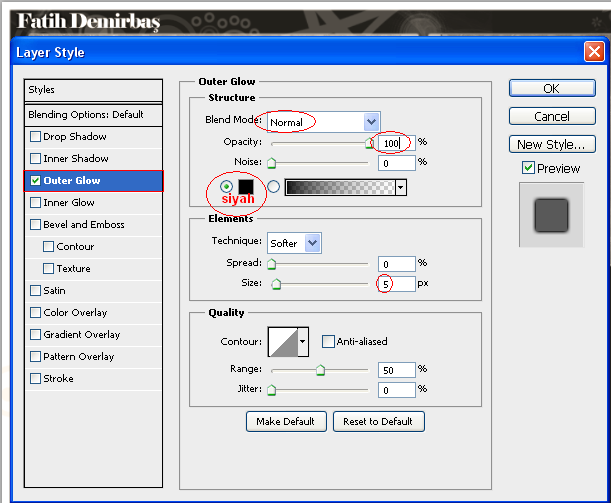Uncheck the Outer Glow checkbox
The height and width of the screenshot is (503, 611).
pos(35,180)
